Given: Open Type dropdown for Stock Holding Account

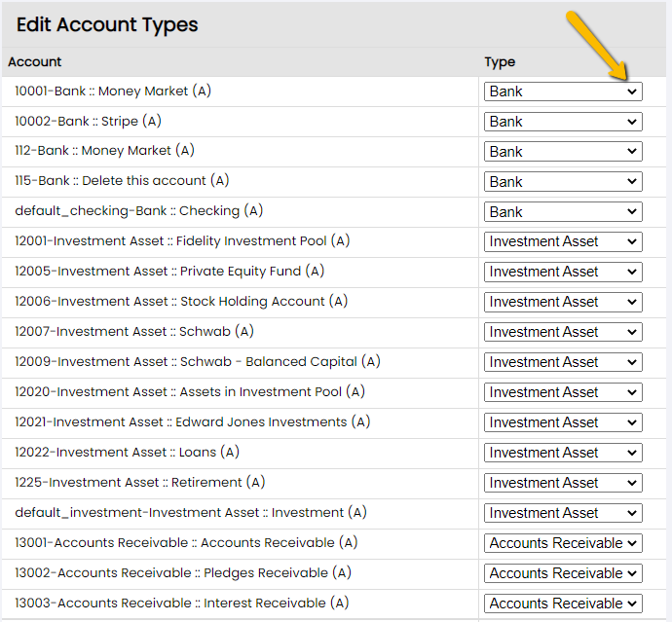Looking at the screenshot, I should tap(563, 302).
